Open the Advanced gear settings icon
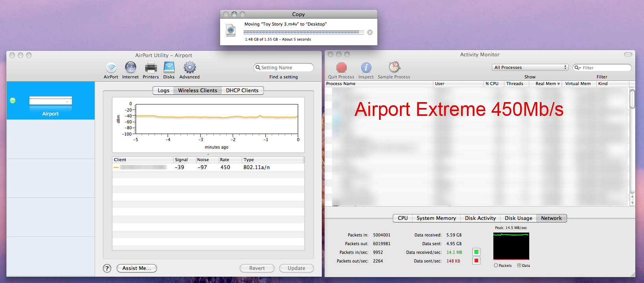Viewport: 644px width, 283px height. coord(190,67)
